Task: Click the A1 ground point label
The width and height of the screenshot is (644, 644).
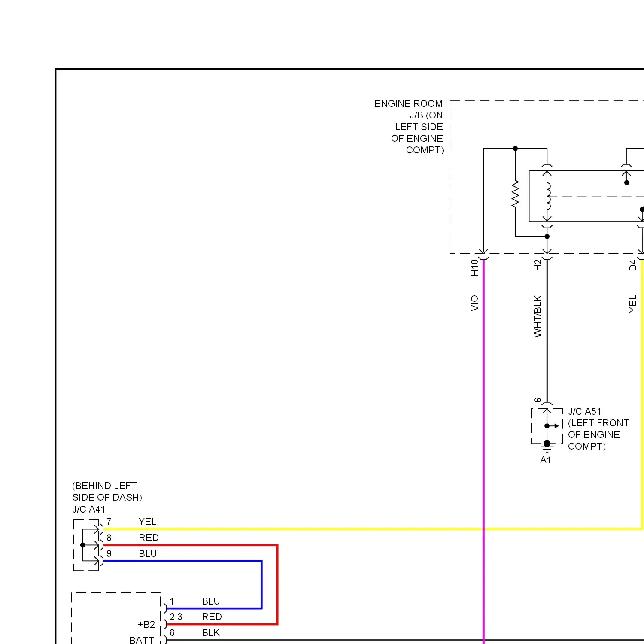Action: coord(545,460)
